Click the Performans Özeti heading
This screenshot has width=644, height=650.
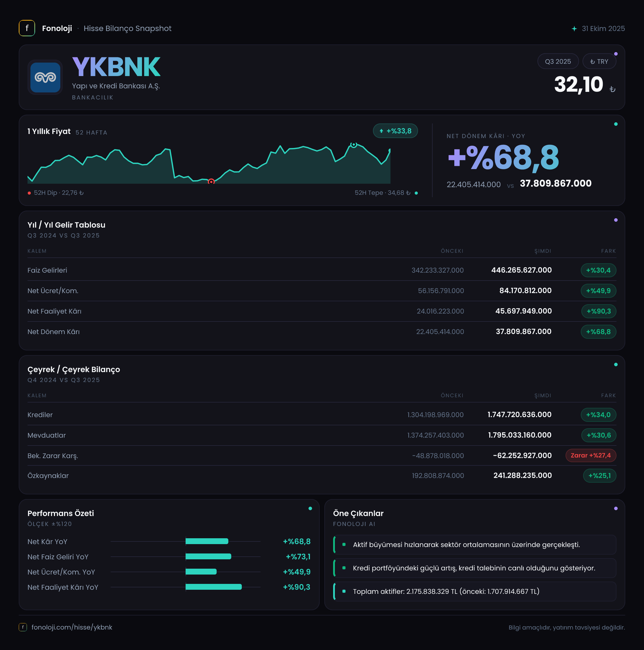[x=61, y=513]
